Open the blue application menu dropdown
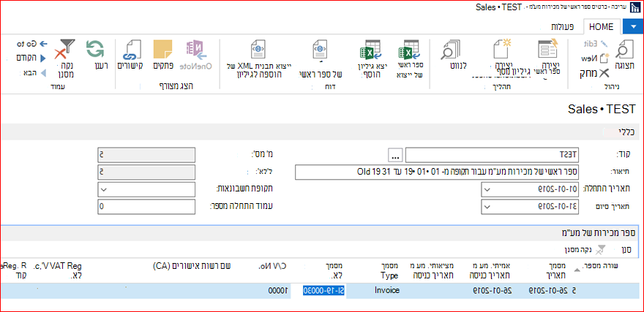Image resolution: width=644 pixels, height=312 pixels. click(x=634, y=26)
